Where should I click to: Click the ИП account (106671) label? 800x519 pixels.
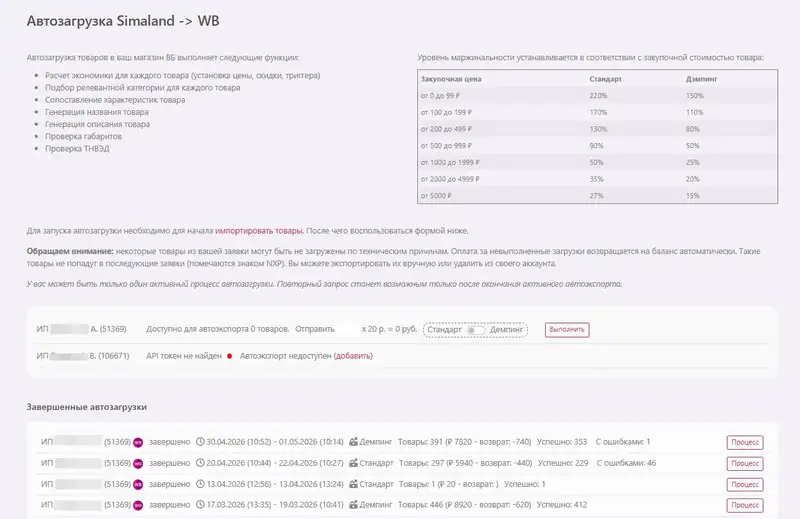(x=83, y=356)
